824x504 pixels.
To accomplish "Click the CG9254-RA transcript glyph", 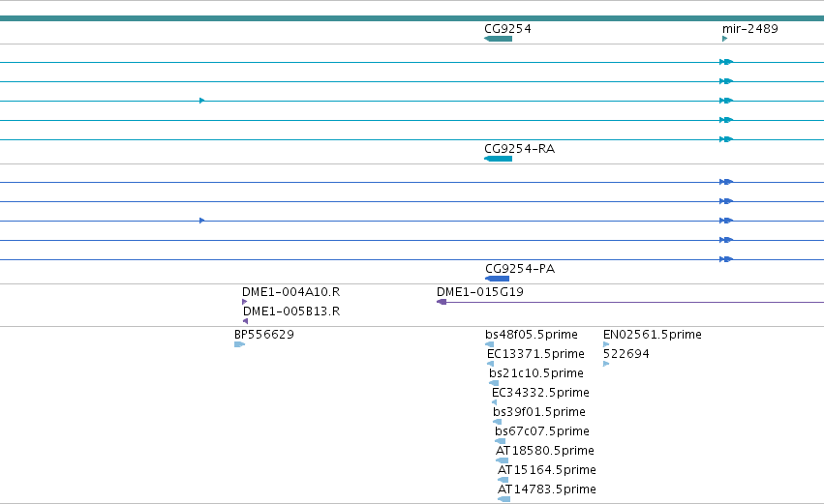I will click(x=499, y=159).
